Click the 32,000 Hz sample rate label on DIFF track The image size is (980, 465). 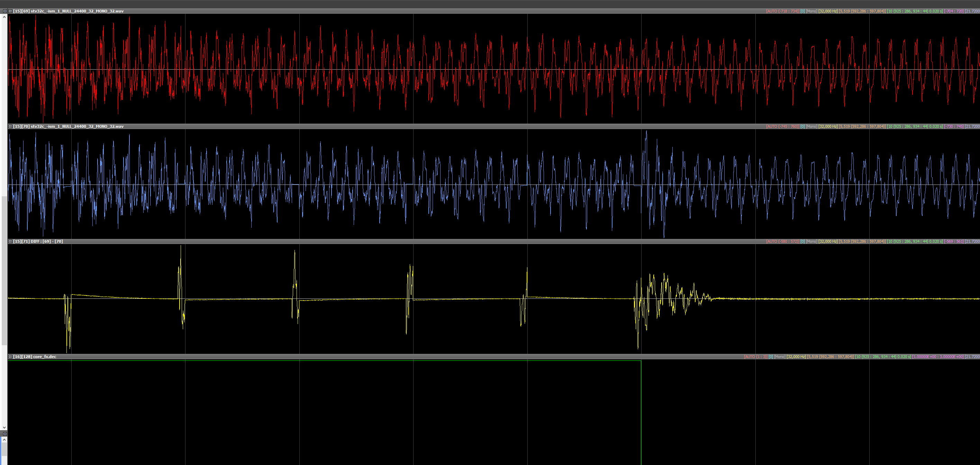click(828, 241)
